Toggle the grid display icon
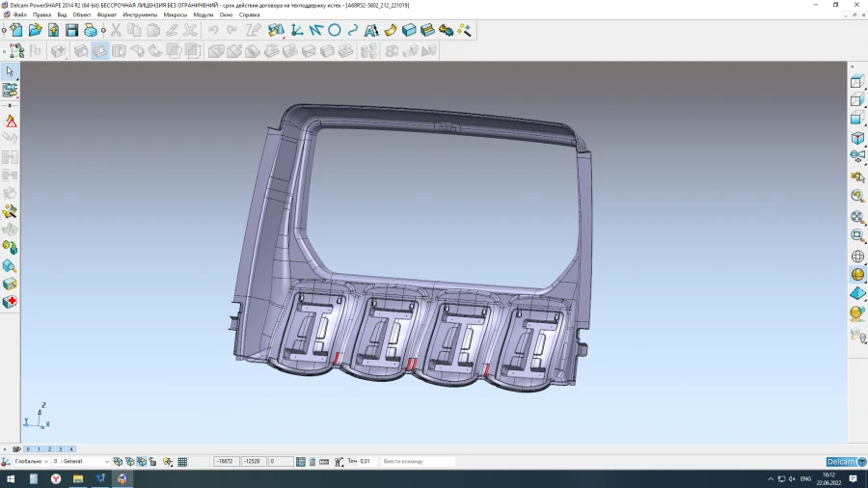This screenshot has height=488, width=868. (182, 462)
